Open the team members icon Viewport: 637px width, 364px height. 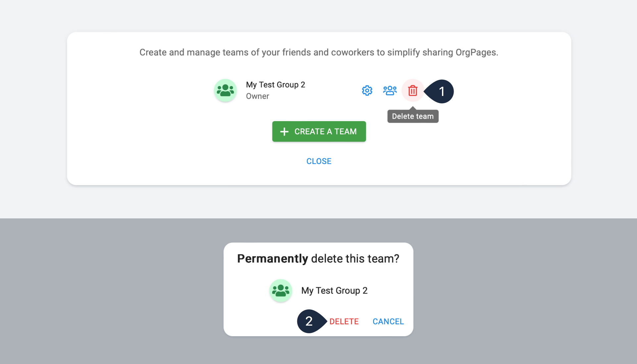390,90
